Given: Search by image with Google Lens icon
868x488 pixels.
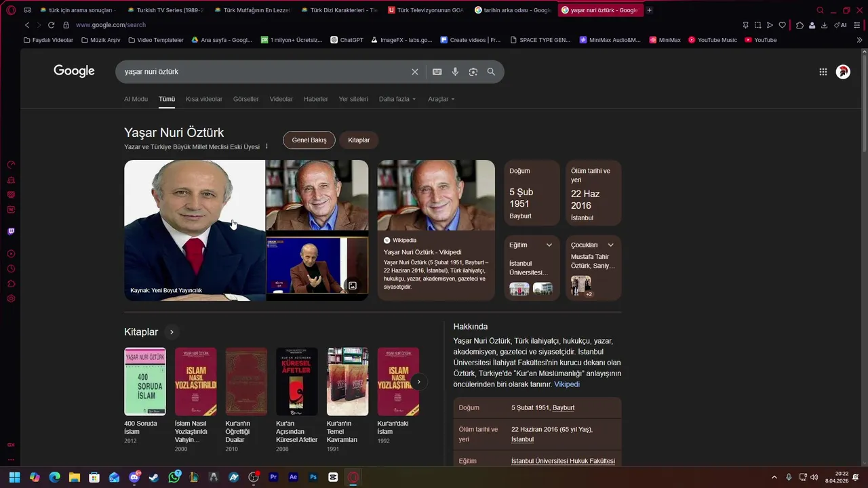Looking at the screenshot, I should [x=473, y=72].
